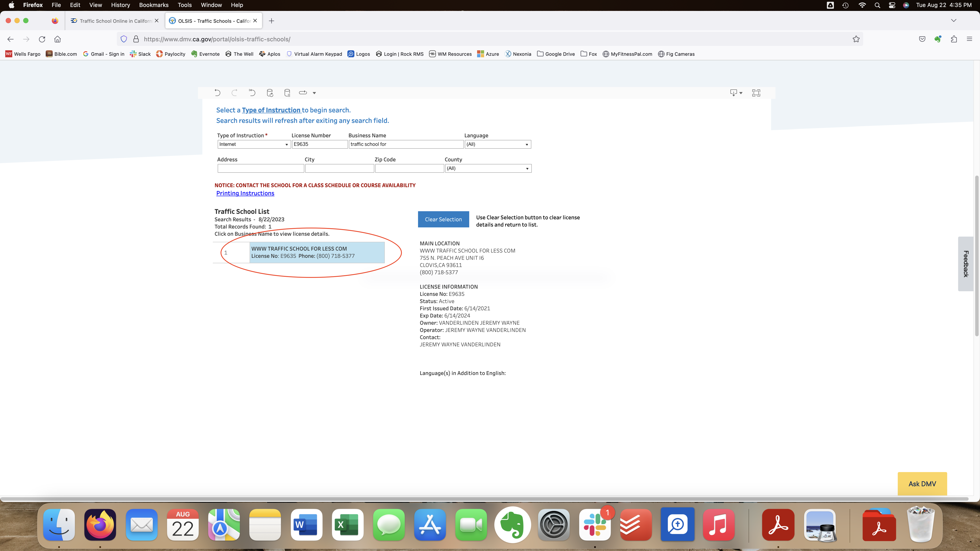This screenshot has width=980, height=551.
Task: Click the Ask DMV button
Action: click(x=922, y=484)
